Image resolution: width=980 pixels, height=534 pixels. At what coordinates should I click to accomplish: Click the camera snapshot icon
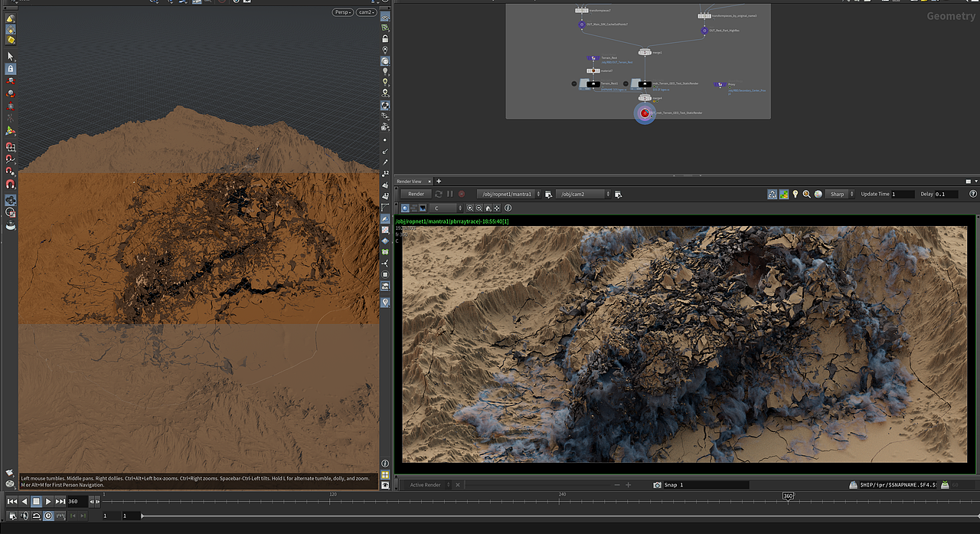(657, 485)
